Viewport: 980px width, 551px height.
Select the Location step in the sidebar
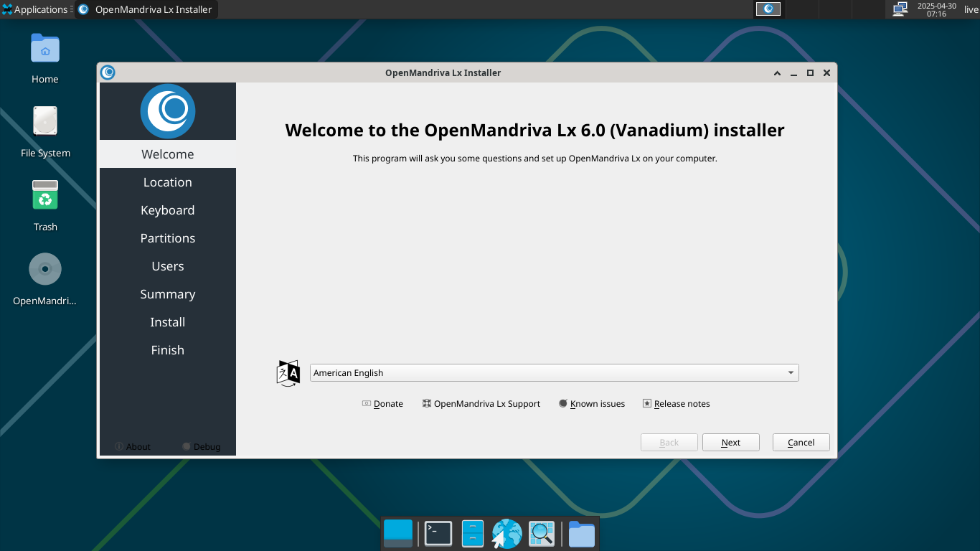(x=168, y=182)
